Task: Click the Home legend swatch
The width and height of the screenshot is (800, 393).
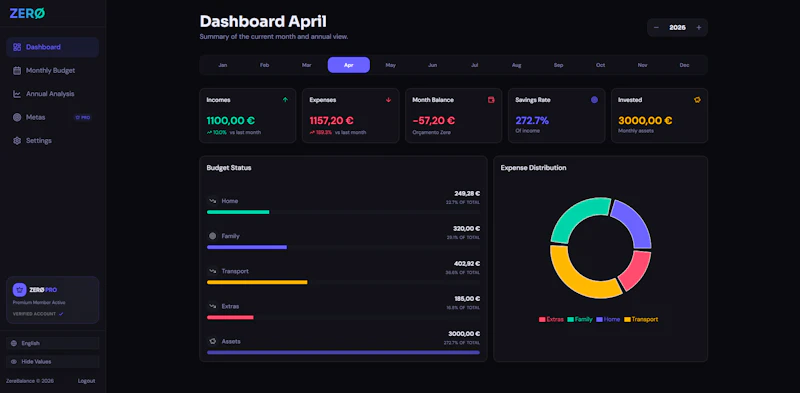Action: click(599, 320)
